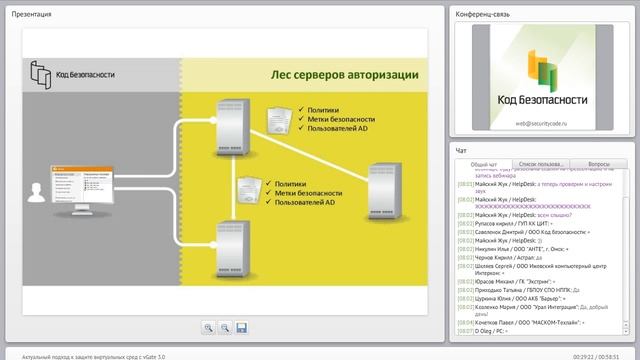Click the Чат panel title
The width and height of the screenshot is (640, 360).
click(461, 151)
